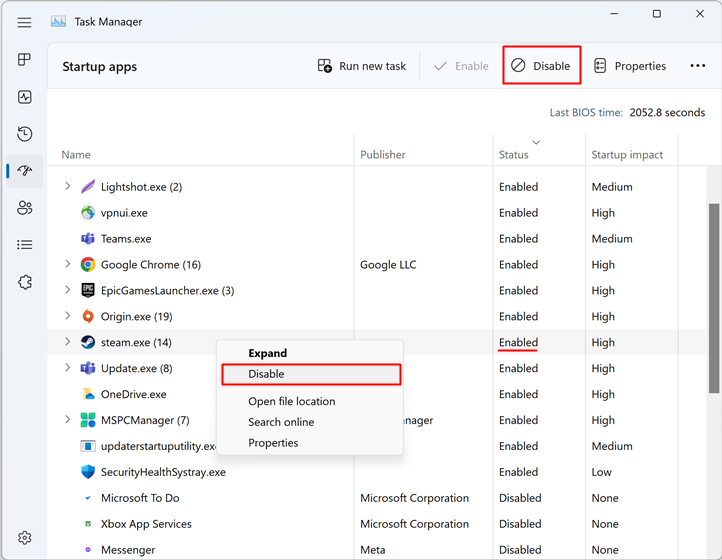Expand the Google Chrome (16) group

point(68,265)
